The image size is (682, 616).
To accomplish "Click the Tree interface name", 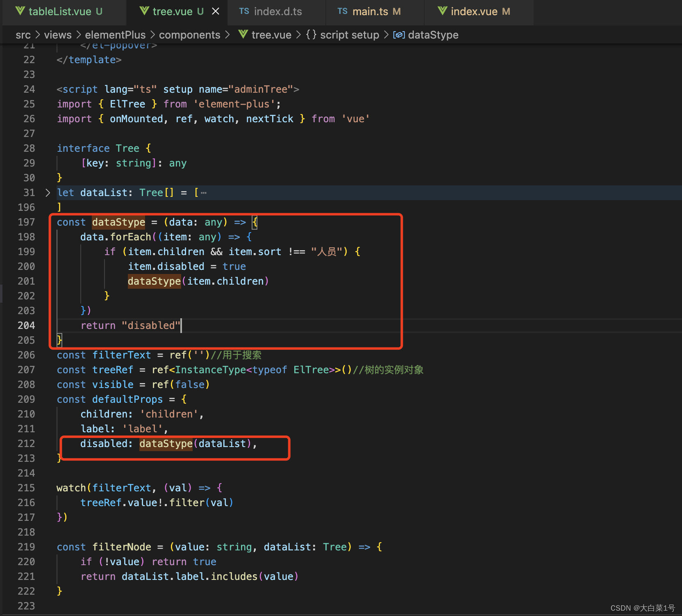I will click(127, 148).
